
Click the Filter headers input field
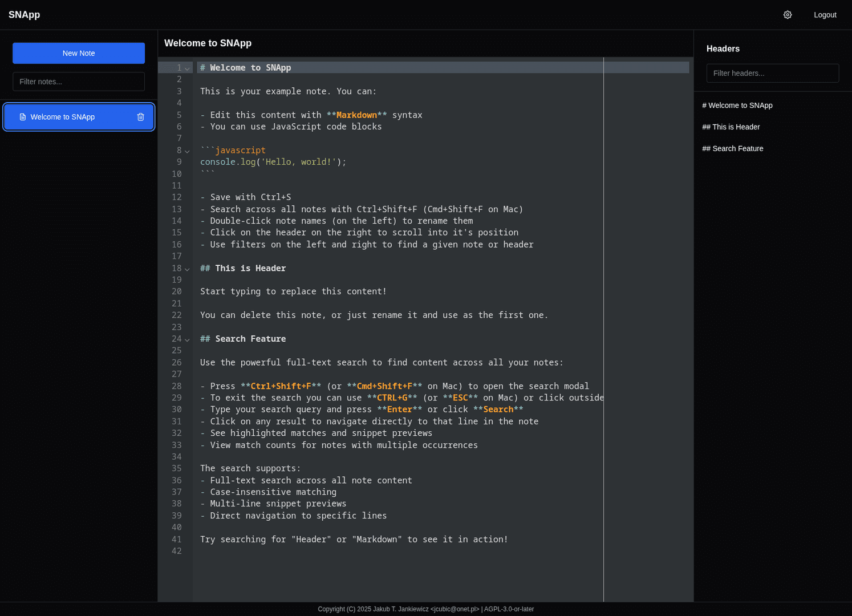[773, 73]
